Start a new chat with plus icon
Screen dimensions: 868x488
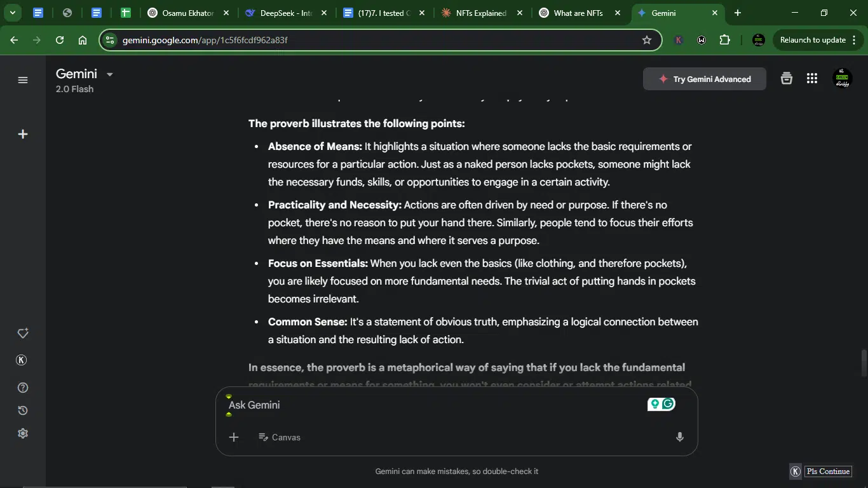[x=23, y=134]
